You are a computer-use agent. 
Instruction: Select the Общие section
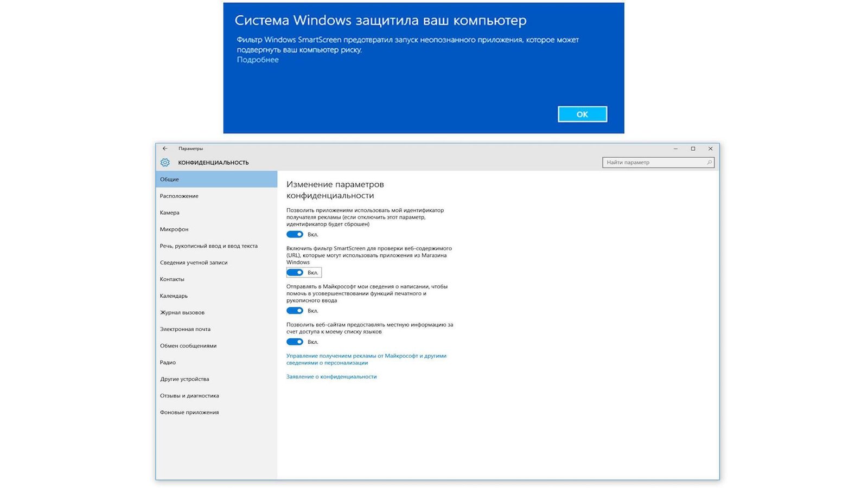pos(216,179)
